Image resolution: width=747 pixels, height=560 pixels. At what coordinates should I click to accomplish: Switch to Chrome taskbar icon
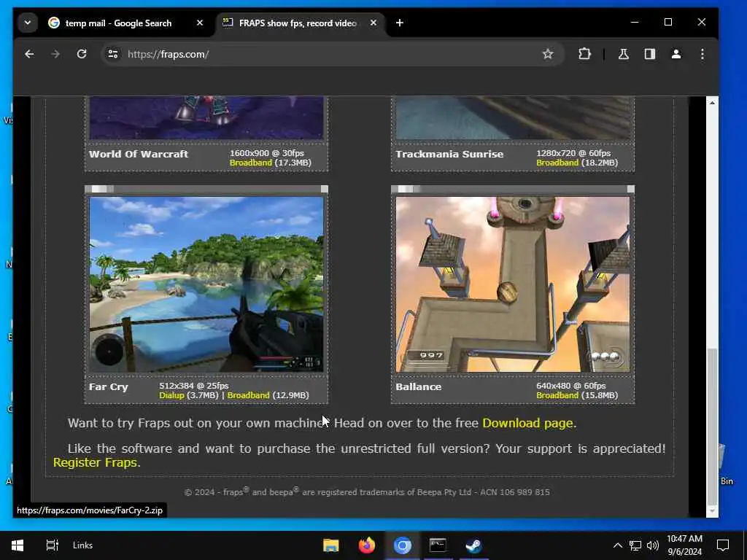[x=402, y=545]
